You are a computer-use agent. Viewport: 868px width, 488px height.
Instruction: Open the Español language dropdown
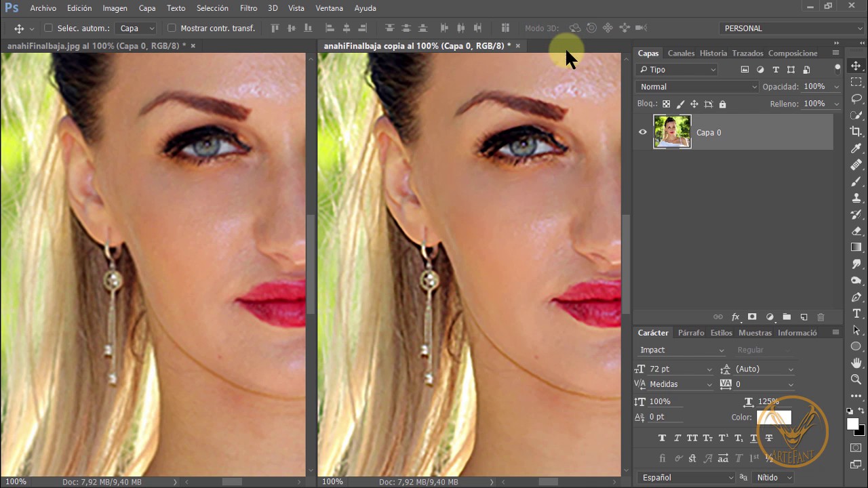pos(686,477)
